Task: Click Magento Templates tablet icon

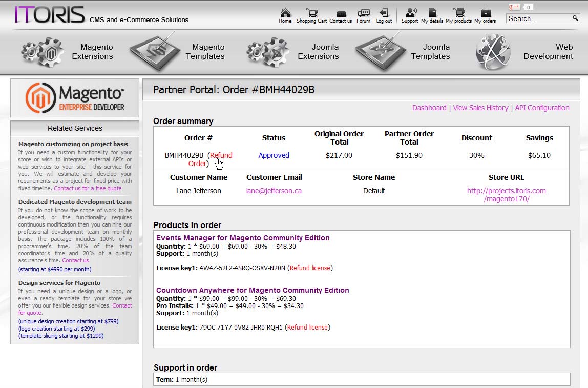Action: tap(156, 52)
